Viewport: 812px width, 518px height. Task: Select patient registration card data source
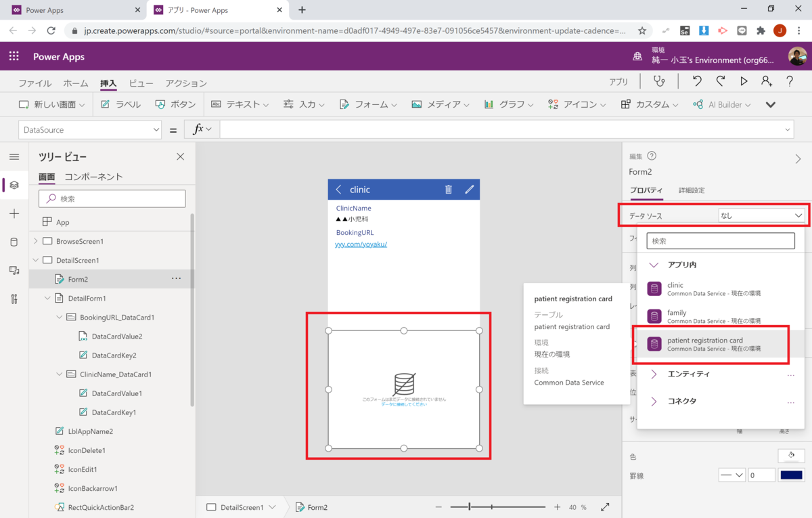click(x=721, y=344)
